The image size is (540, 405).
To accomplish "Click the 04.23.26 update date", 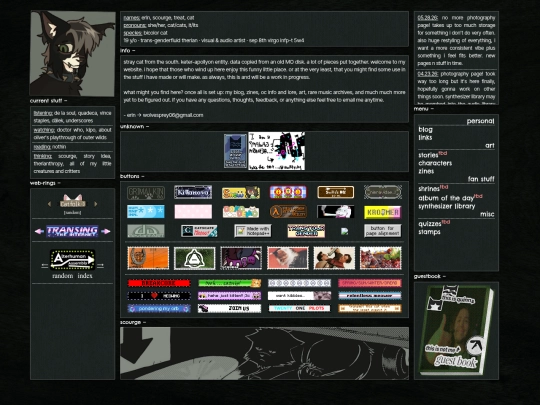I will 427,74.
